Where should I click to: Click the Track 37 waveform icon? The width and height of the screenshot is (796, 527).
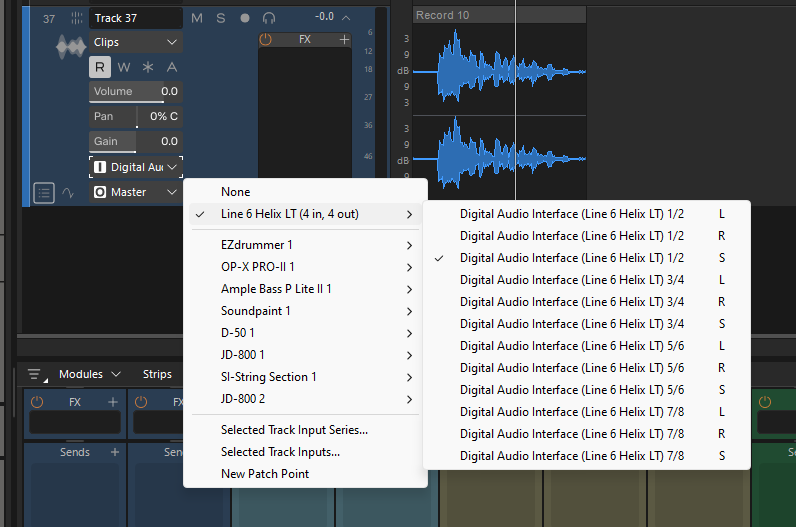[70, 46]
